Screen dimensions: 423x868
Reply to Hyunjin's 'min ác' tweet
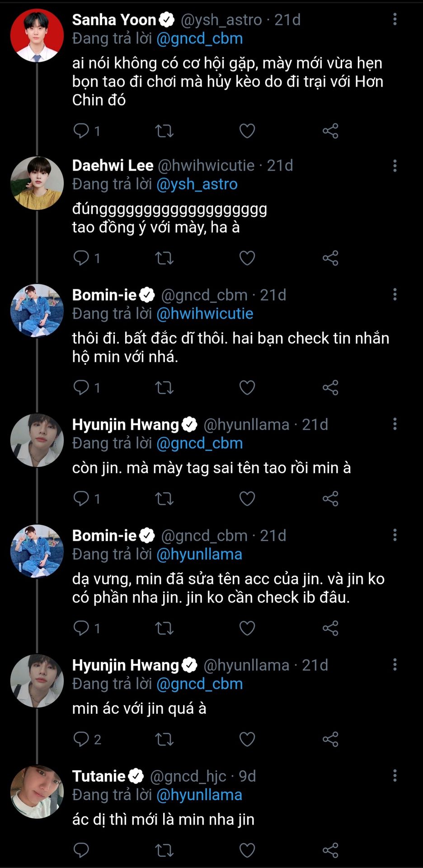click(81, 739)
